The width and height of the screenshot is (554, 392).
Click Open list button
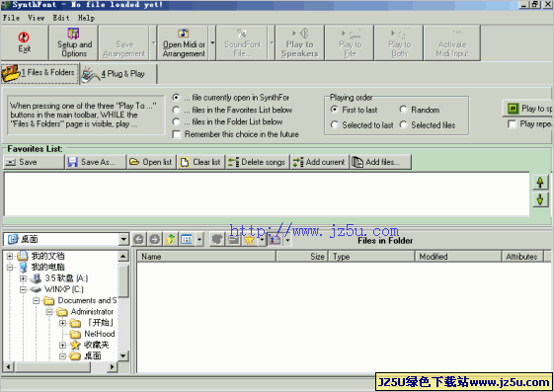click(151, 162)
